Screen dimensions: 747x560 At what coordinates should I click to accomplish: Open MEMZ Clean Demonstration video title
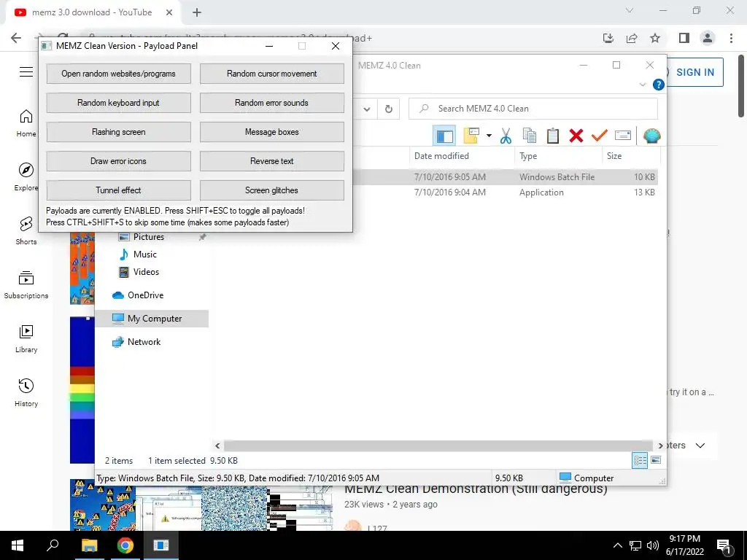tap(476, 490)
